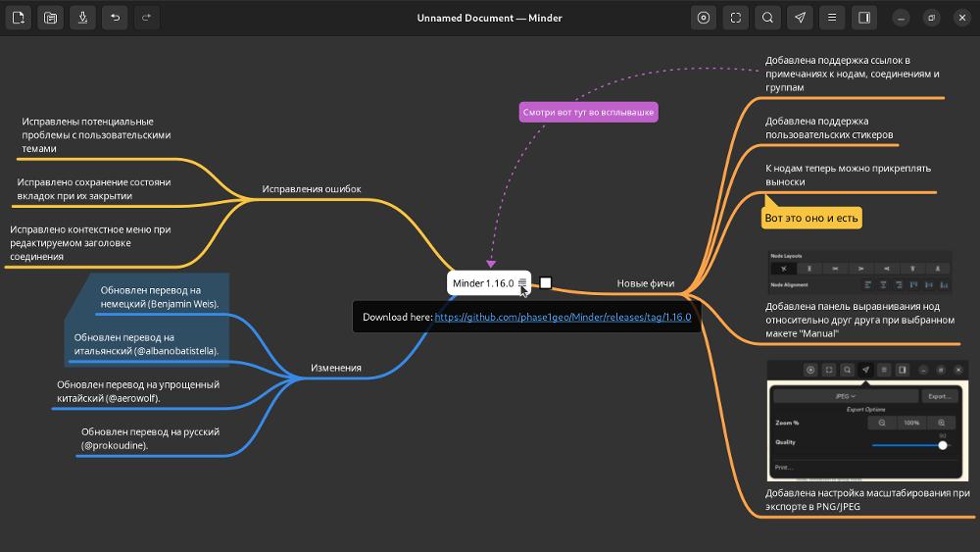The height and width of the screenshot is (552, 980).
Task: Select the German translation node (Benjamin Weis)
Action: (160, 297)
